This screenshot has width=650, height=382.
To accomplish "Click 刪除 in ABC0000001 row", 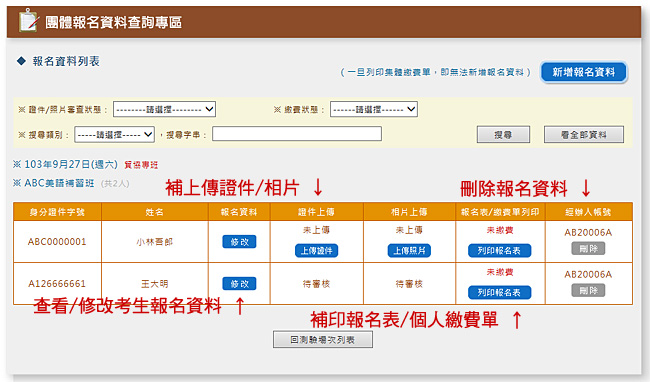I will click(x=588, y=249).
